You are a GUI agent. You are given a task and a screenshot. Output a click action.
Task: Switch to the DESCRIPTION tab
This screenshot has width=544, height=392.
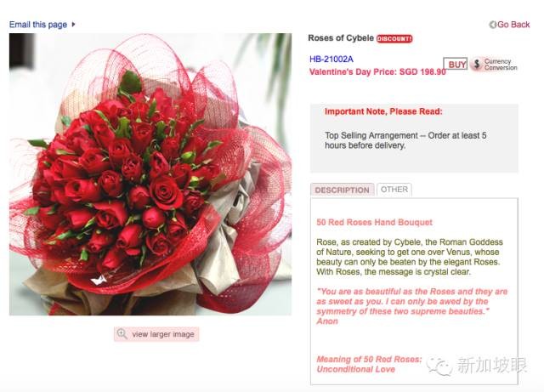click(x=342, y=190)
